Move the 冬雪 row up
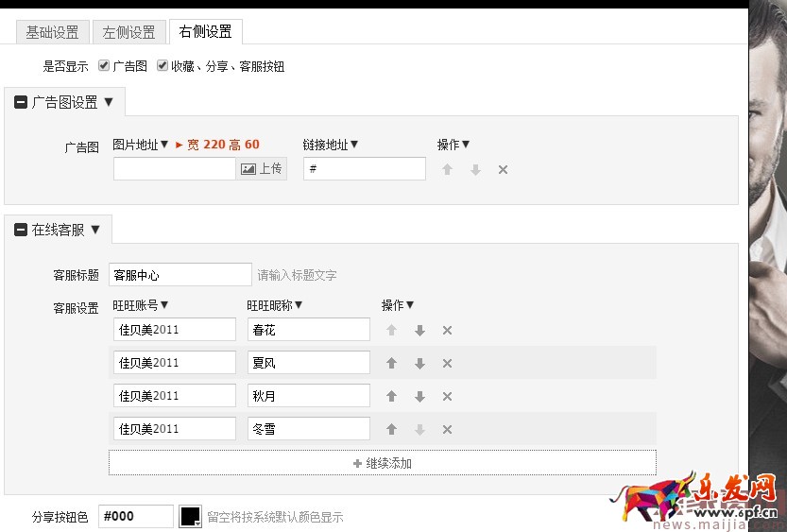787x532 pixels. [392, 430]
